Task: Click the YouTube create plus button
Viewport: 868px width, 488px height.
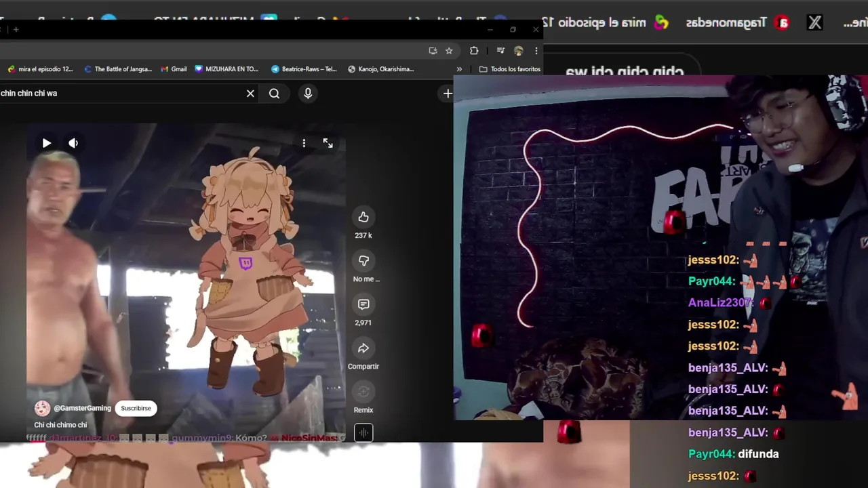Action: pyautogui.click(x=448, y=94)
